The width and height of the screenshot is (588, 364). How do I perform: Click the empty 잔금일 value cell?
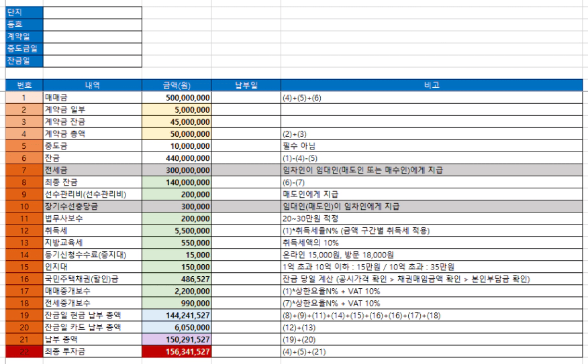click(93, 61)
